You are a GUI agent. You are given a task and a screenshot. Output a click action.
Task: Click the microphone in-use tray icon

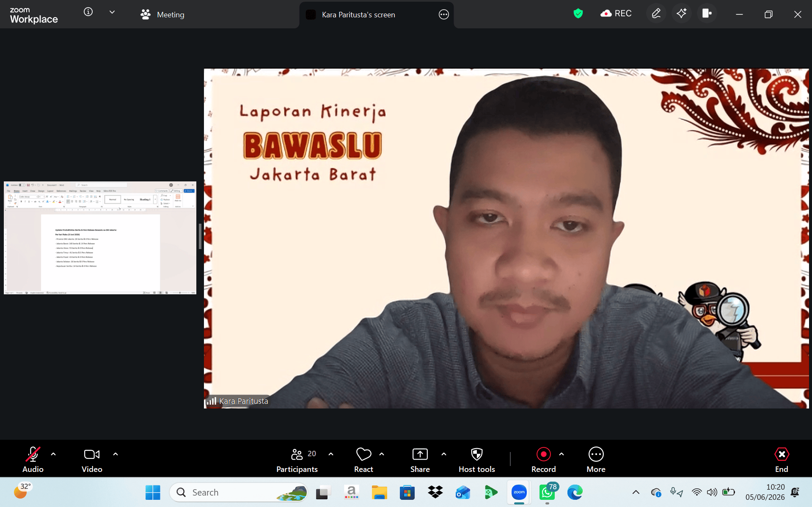(x=676, y=492)
